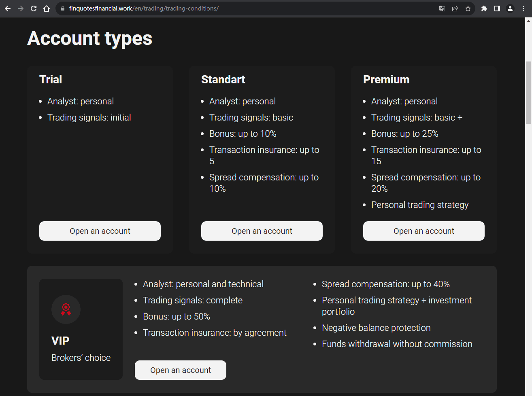The image size is (532, 396).
Task: Go back to the previous page
Action: (8, 8)
